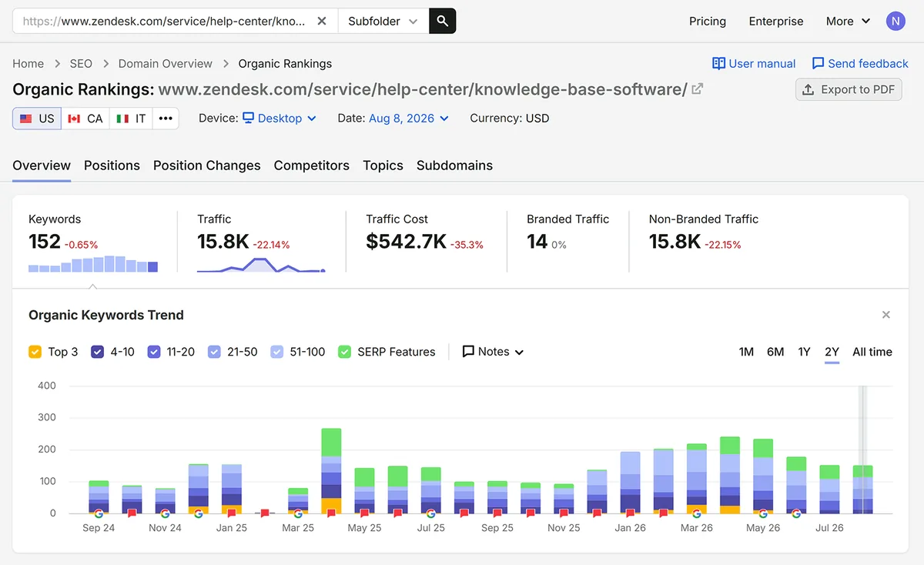Click the red note flag under Nov 25
Image resolution: width=924 pixels, height=565 pixels.
564,513
